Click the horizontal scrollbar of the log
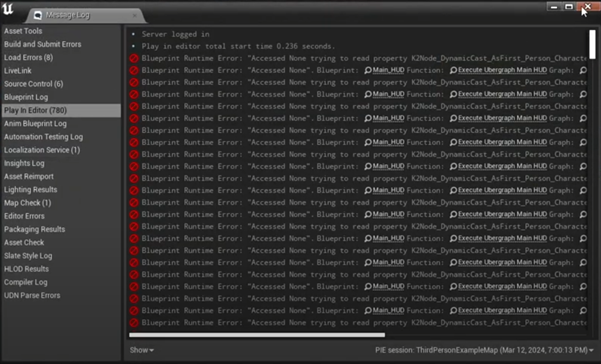Screen dimensions: 601x364 pyautogui.click(x=257, y=335)
